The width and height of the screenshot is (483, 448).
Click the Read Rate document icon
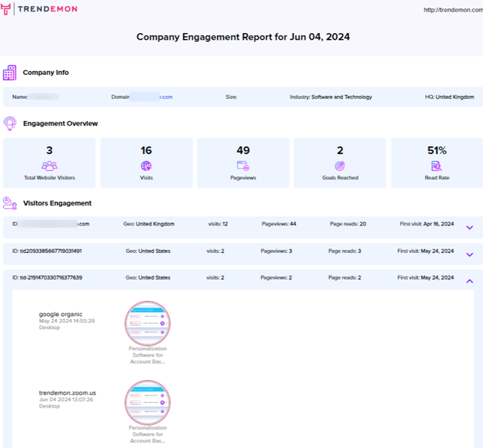[x=436, y=166]
